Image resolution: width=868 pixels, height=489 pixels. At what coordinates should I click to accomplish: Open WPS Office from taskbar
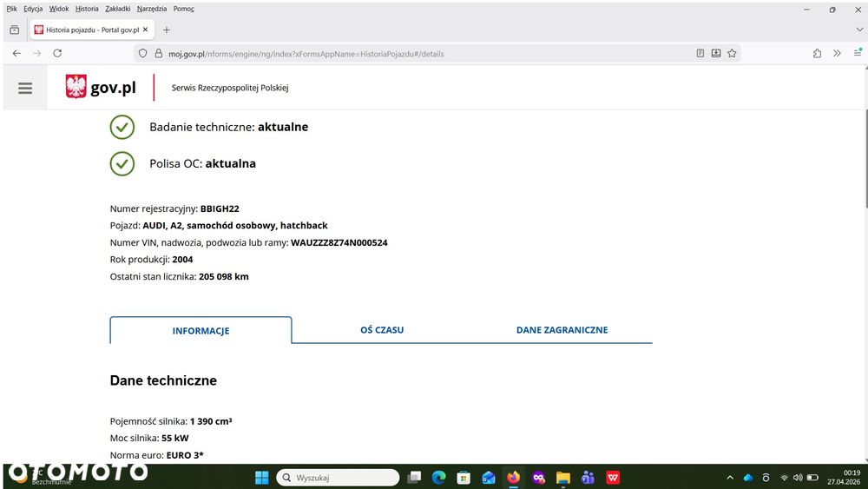[613, 478]
